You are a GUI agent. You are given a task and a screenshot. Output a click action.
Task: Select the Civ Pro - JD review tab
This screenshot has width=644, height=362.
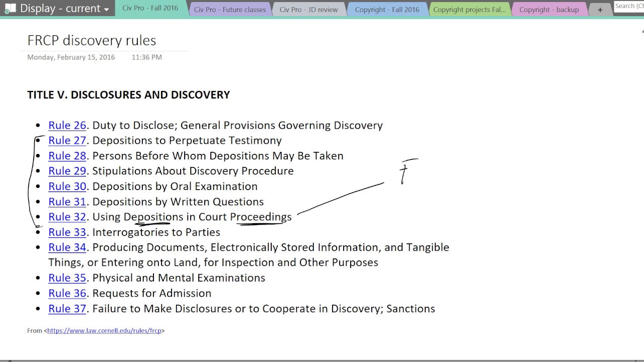point(309,10)
